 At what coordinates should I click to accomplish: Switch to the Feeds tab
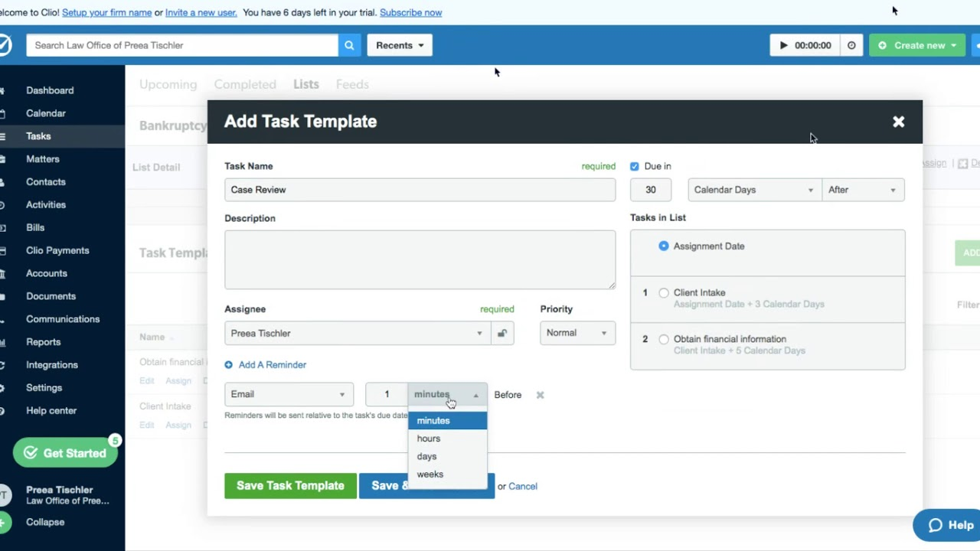(352, 84)
